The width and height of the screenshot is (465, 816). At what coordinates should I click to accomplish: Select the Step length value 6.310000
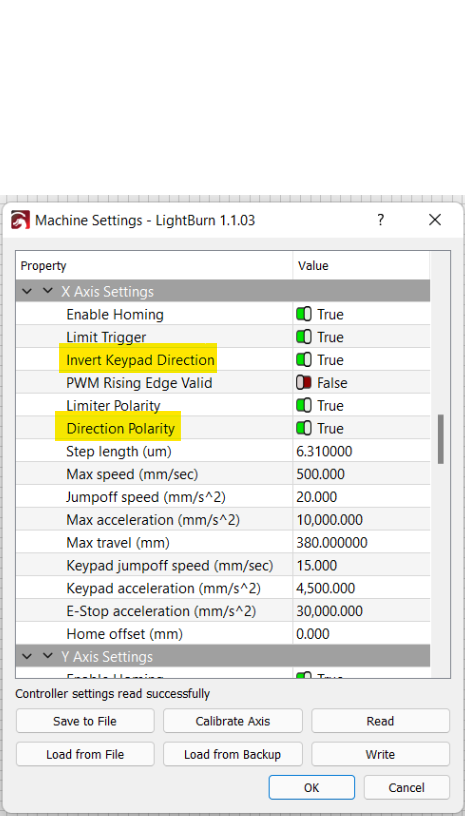tap(324, 451)
